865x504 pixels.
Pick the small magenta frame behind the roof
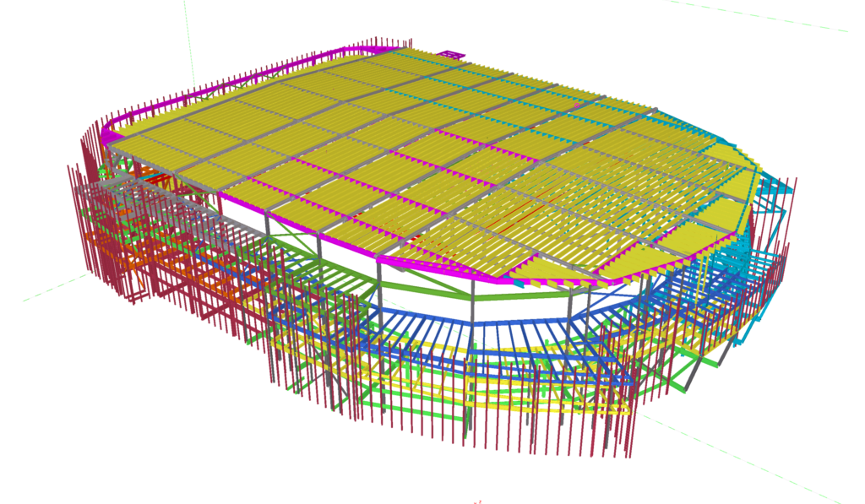click(451, 54)
